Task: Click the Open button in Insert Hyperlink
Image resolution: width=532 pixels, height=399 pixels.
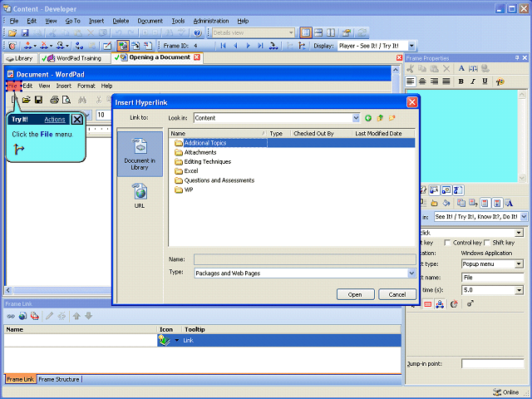Action: (x=355, y=294)
